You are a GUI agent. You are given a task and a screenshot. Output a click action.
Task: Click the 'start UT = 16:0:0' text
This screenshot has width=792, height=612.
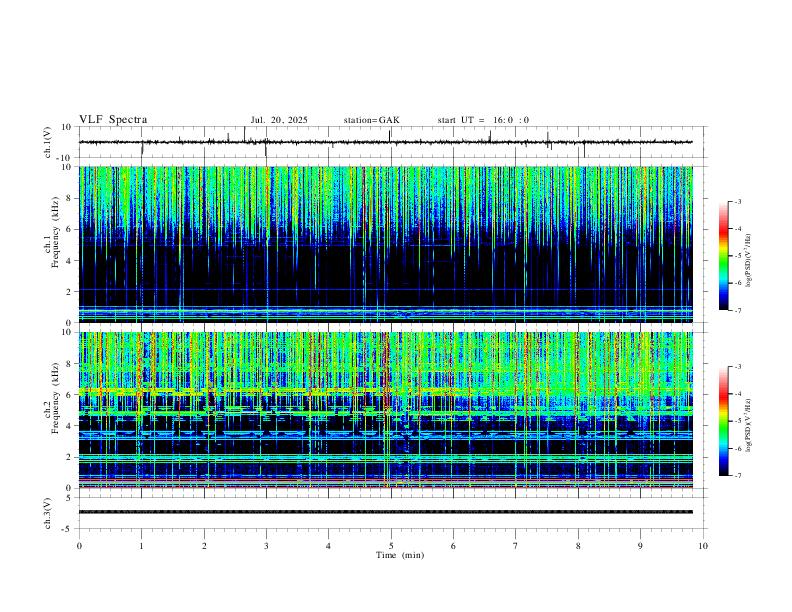483,120
